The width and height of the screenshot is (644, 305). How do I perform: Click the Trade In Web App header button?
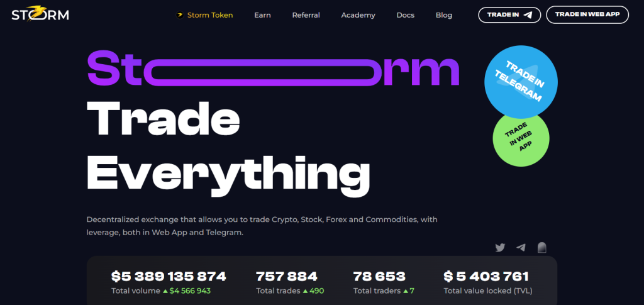[587, 14]
